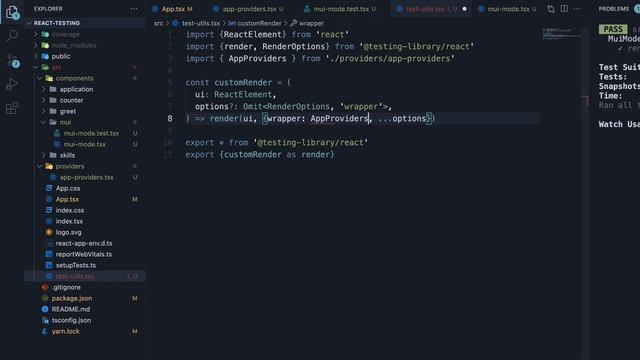Click the editor minimap preview
The image size is (640, 360).
561,33
